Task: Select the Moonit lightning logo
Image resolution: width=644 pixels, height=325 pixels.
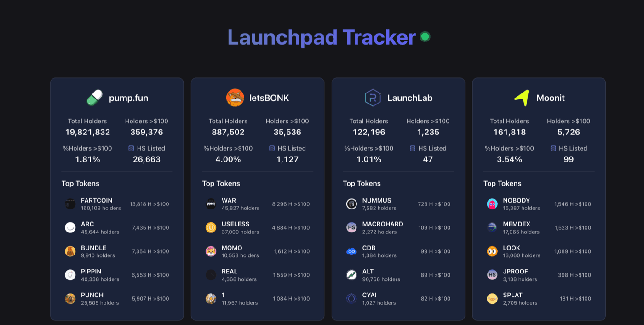Action: 521,98
